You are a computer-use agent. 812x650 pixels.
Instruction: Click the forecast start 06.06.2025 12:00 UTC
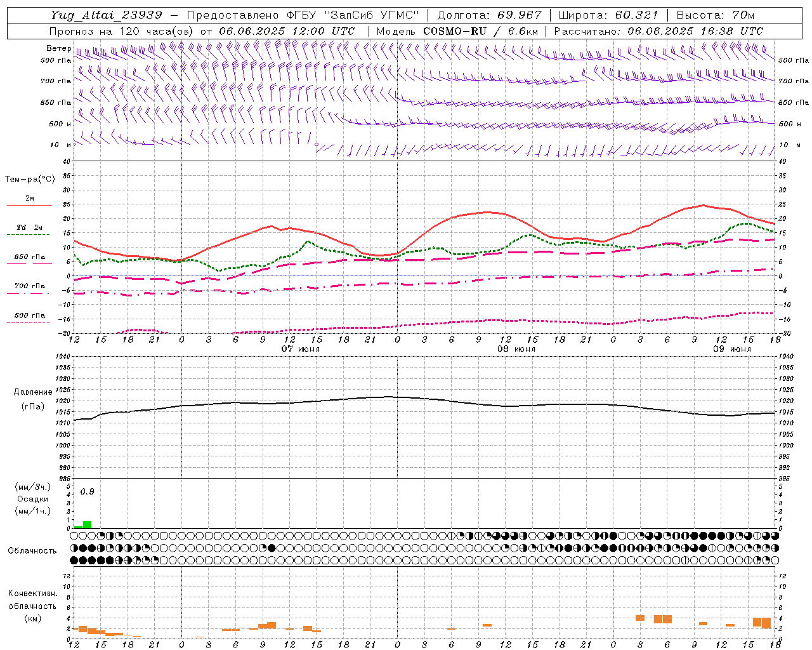[287, 31]
